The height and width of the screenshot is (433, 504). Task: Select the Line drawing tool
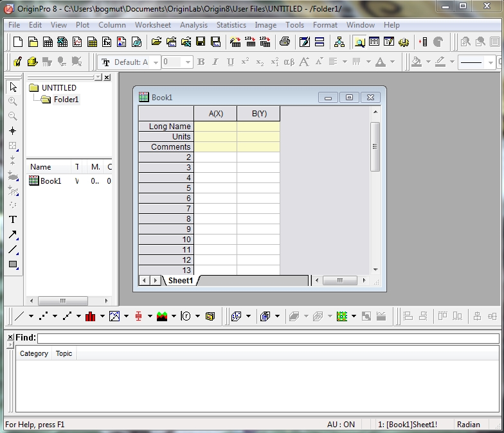click(x=13, y=249)
